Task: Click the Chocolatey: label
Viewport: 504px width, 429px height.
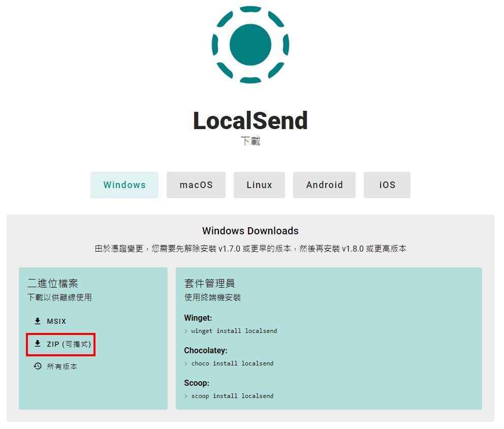Action: pyautogui.click(x=206, y=351)
